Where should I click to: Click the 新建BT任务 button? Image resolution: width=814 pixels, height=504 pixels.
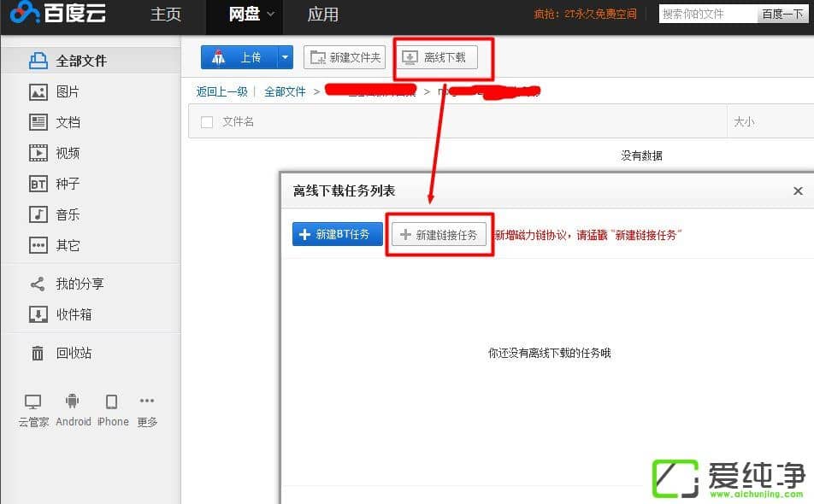[x=337, y=234]
